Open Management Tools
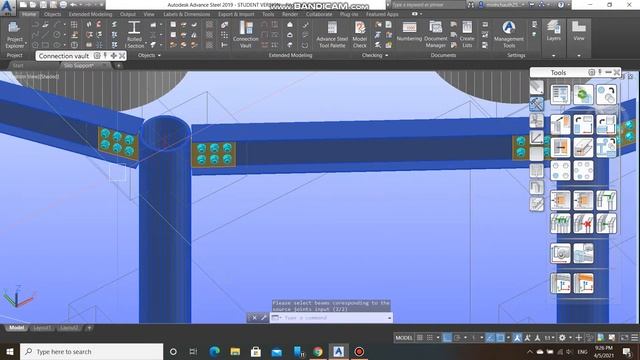This screenshot has width=640, height=360. pos(509,35)
